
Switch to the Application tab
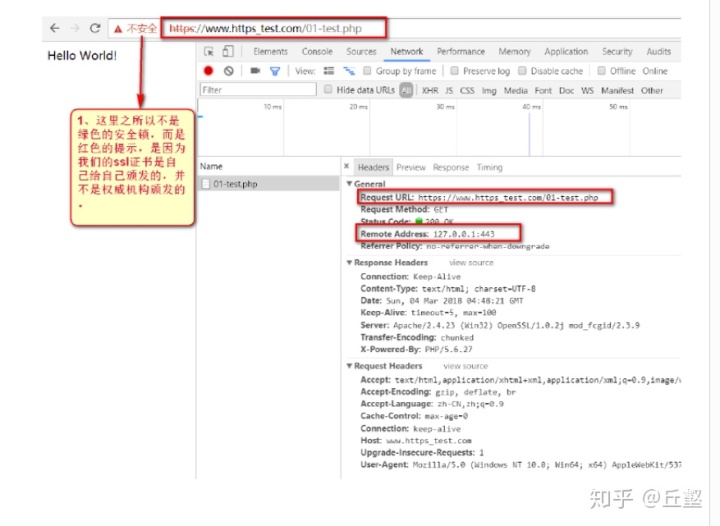(566, 51)
